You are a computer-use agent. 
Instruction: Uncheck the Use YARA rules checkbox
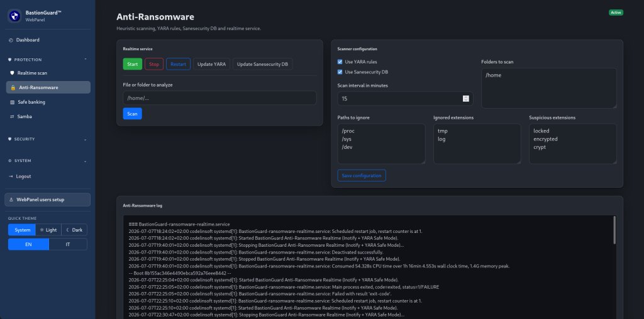[x=340, y=62]
